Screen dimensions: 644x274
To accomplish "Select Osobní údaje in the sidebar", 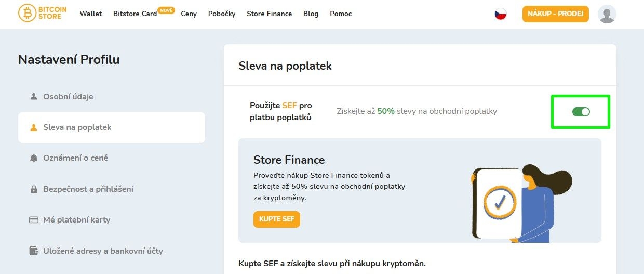I will tap(68, 97).
